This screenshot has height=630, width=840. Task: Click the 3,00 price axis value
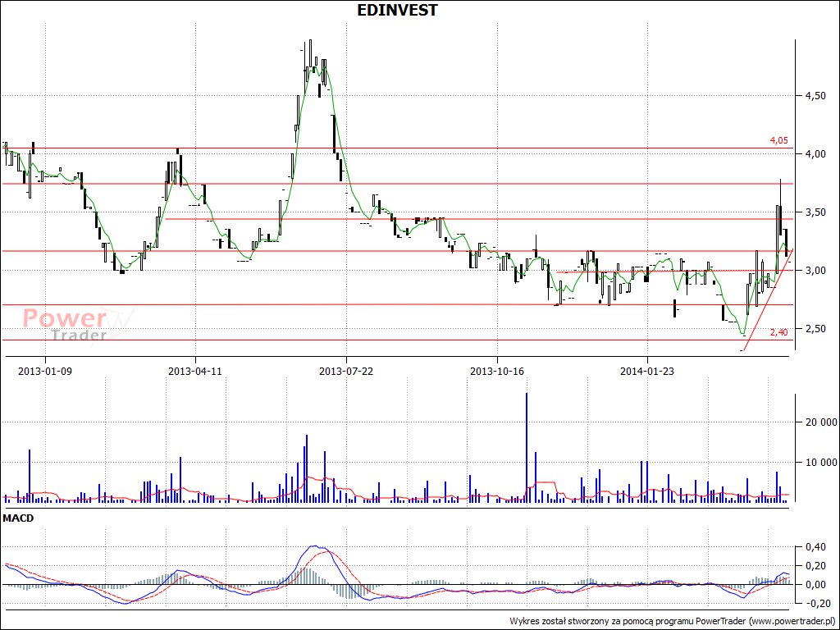tap(815, 271)
